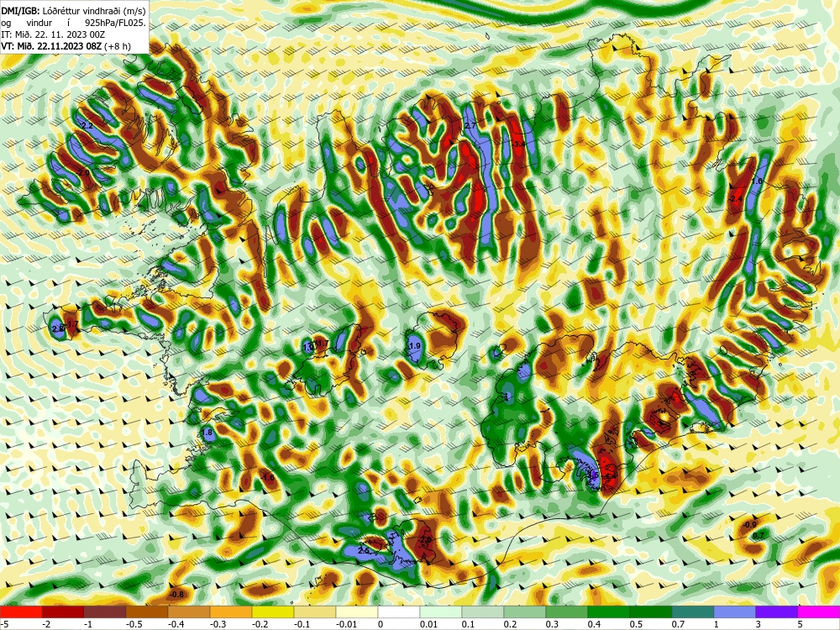Click the dark red legend swatch for -2

(x=63, y=612)
